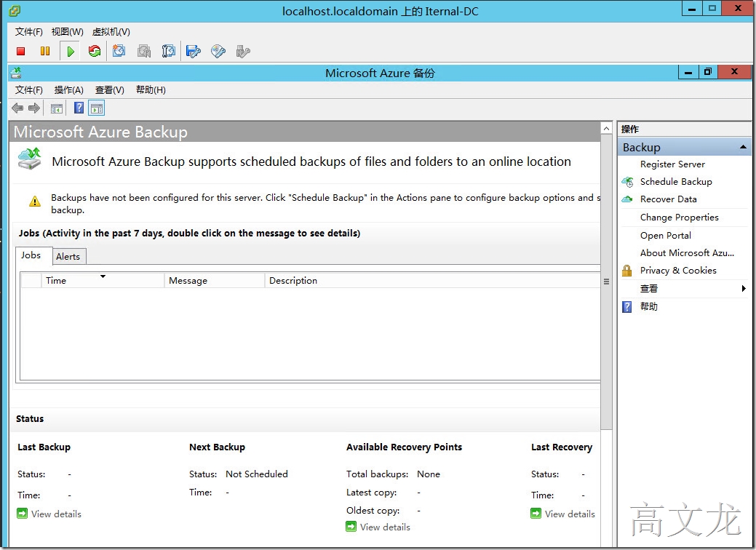Image resolution: width=756 pixels, height=550 pixels.
Task: Click the help icon in Actions pane
Action: click(x=626, y=306)
